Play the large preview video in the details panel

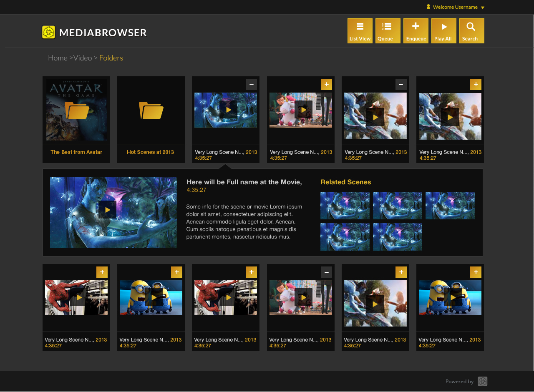click(107, 210)
